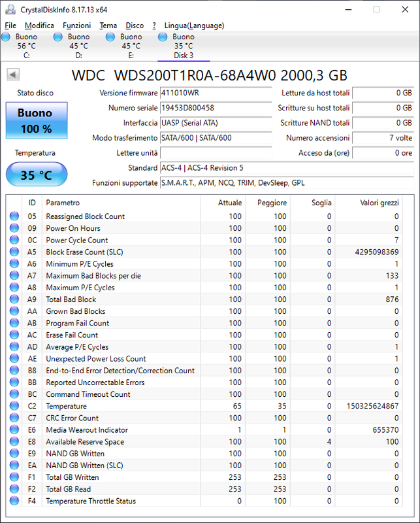This screenshot has width=420, height=523.
Task: Click the status orb for Media Wearout Indicator
Action: (x=14, y=430)
